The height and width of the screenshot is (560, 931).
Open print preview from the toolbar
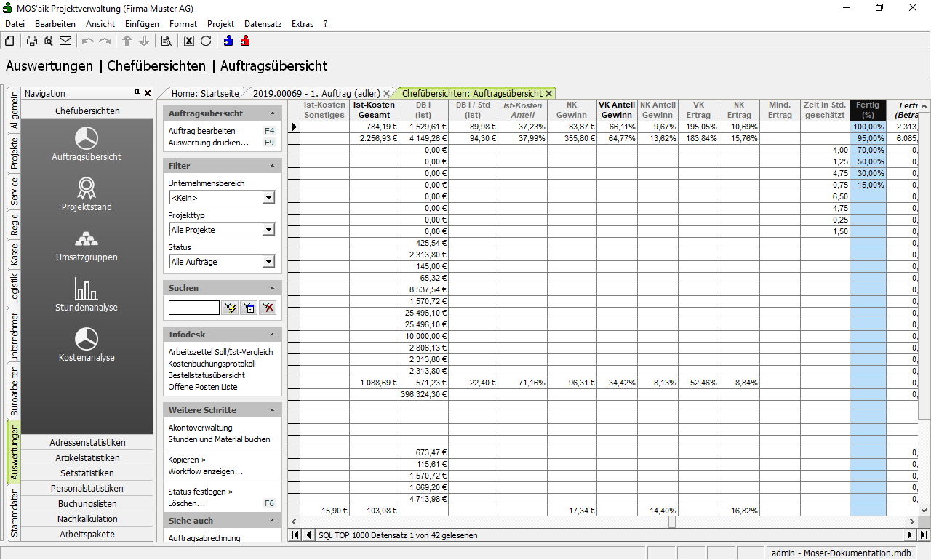point(49,41)
